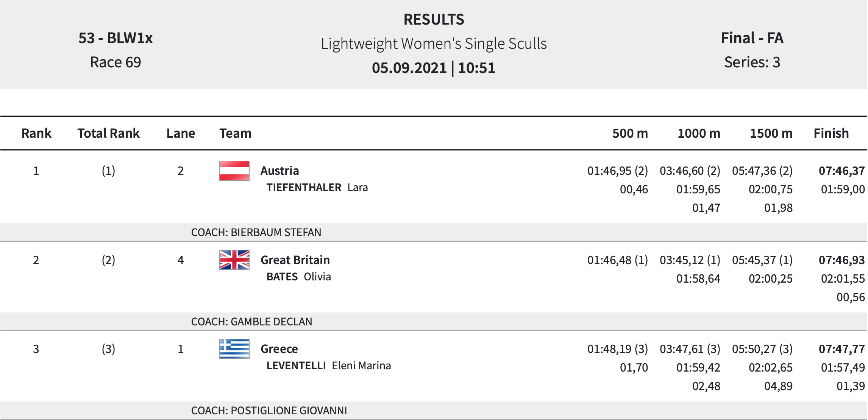This screenshot has height=420, width=868.
Task: Open the Great Britain team name
Action: point(295,260)
